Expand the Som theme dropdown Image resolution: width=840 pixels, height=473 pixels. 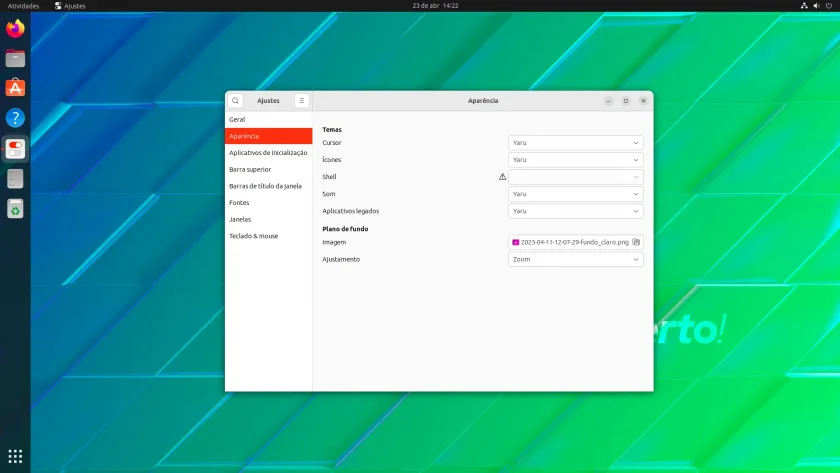pyautogui.click(x=575, y=194)
